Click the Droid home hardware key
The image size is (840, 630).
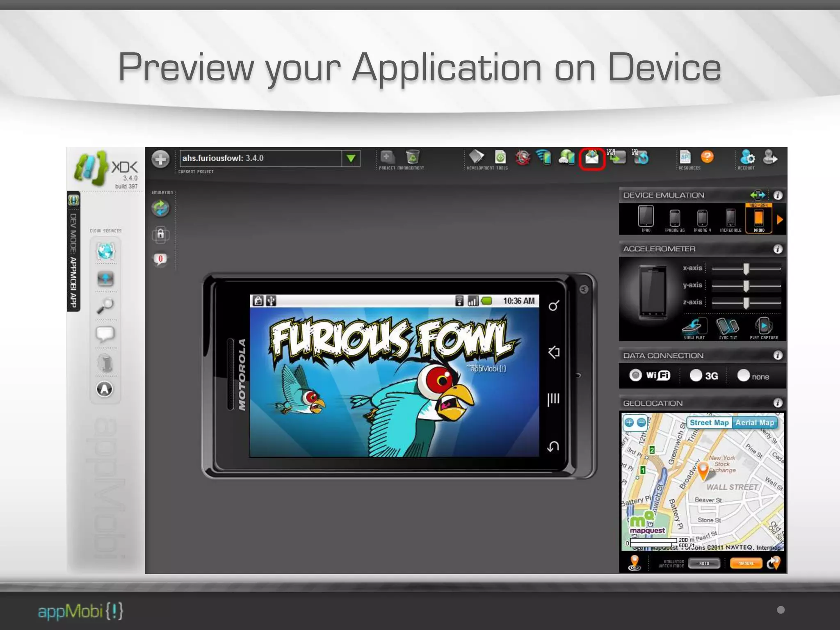pyautogui.click(x=554, y=352)
